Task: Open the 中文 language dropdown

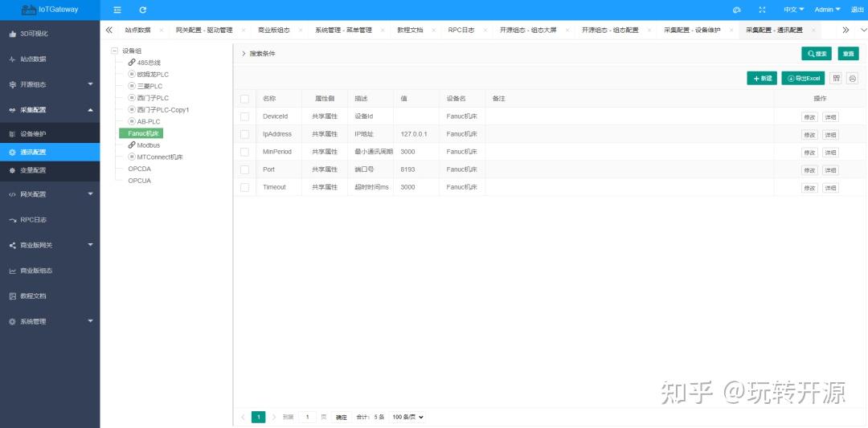Action: [x=794, y=10]
